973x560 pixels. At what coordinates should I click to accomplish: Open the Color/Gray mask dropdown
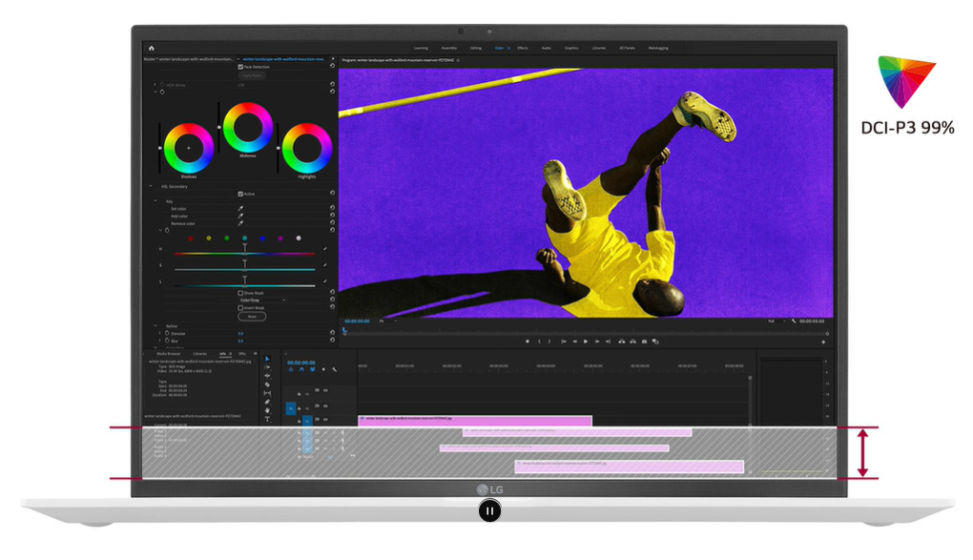coord(262,301)
